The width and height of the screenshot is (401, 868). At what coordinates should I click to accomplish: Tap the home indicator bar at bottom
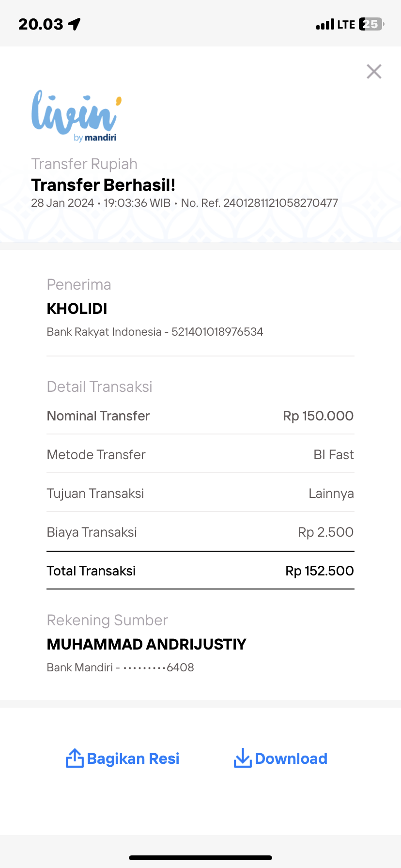point(200,858)
